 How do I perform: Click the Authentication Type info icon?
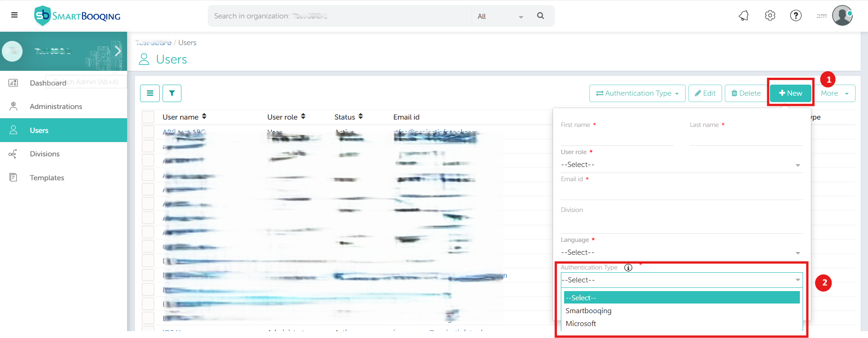click(628, 268)
